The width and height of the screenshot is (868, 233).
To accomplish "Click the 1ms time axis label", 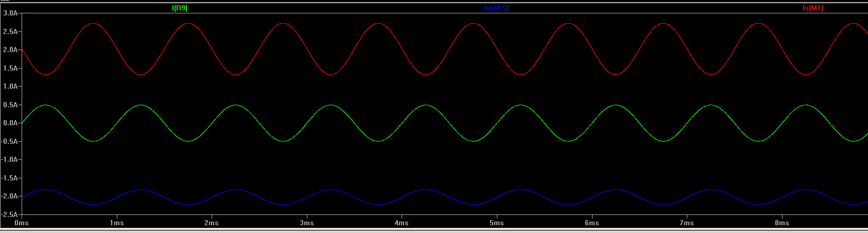I will (117, 223).
